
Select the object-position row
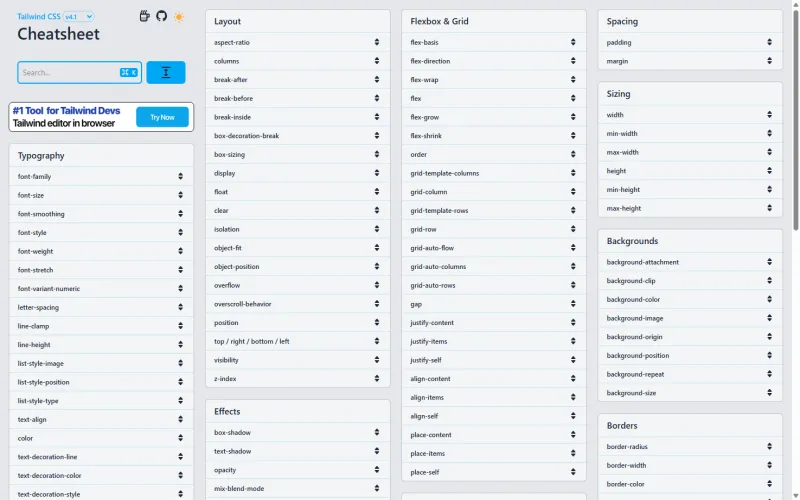click(298, 266)
